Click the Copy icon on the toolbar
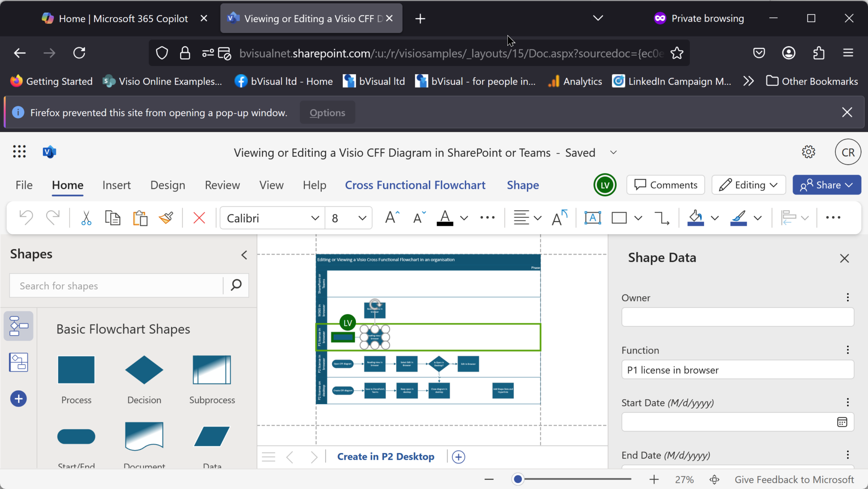This screenshot has height=489, width=868. click(x=113, y=217)
